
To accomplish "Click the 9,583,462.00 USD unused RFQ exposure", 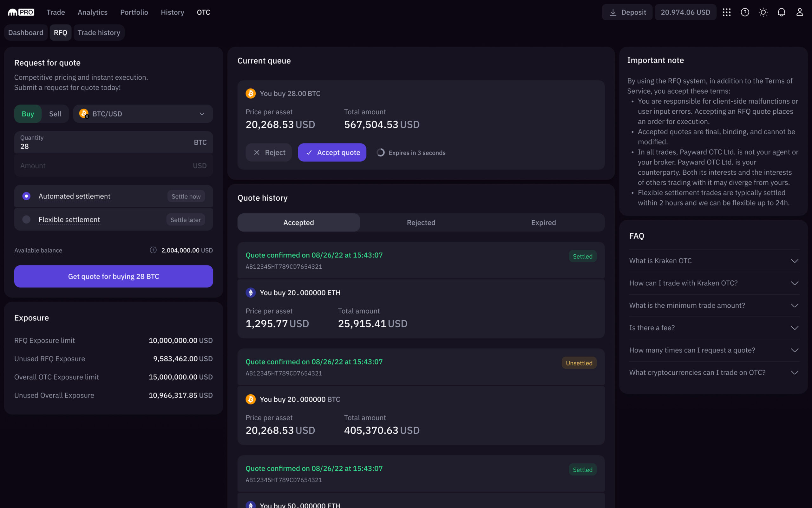I will coord(183,359).
